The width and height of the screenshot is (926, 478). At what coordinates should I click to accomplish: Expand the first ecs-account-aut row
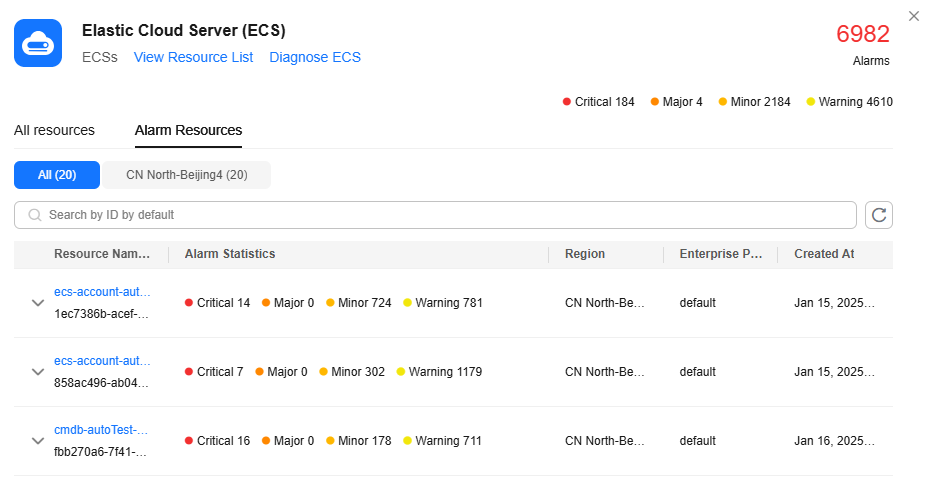point(38,303)
